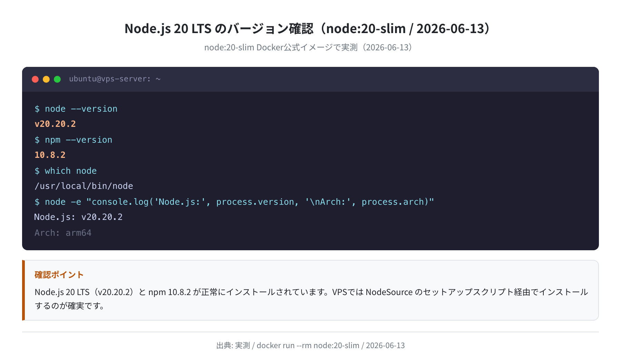621x364 pixels.
Task: Click the path '/usr/local/bin/node'
Action: pos(84,186)
